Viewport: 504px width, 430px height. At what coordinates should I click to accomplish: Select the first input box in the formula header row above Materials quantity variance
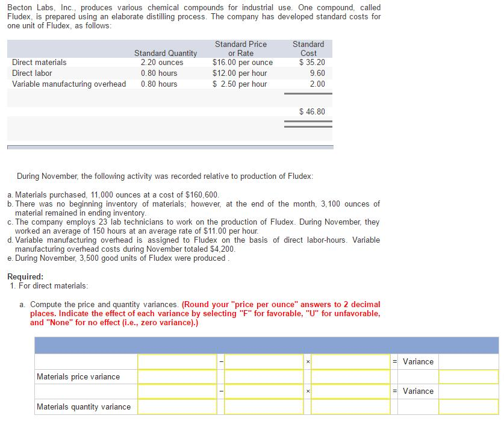pos(177,391)
